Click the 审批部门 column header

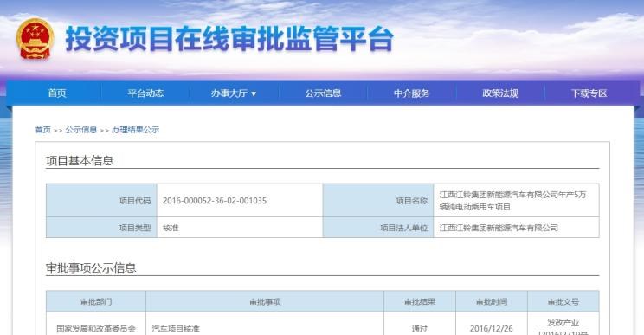click(96, 302)
